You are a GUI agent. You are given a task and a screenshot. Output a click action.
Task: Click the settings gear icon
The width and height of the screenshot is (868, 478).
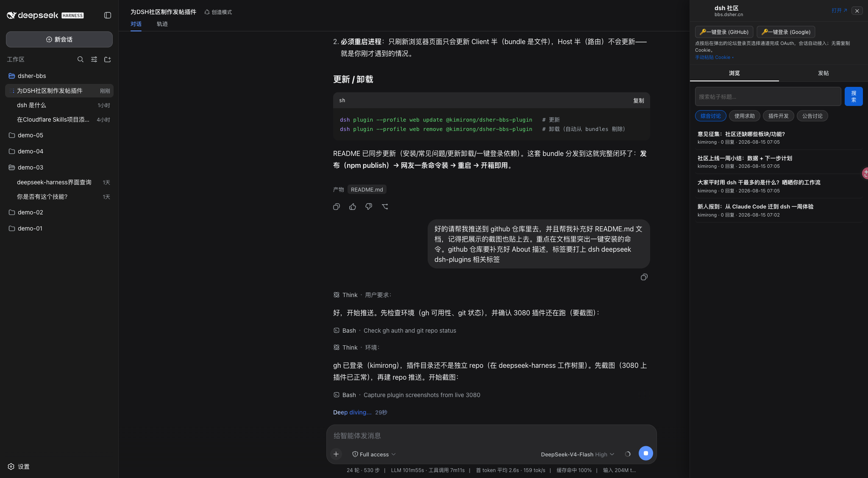pyautogui.click(x=11, y=467)
